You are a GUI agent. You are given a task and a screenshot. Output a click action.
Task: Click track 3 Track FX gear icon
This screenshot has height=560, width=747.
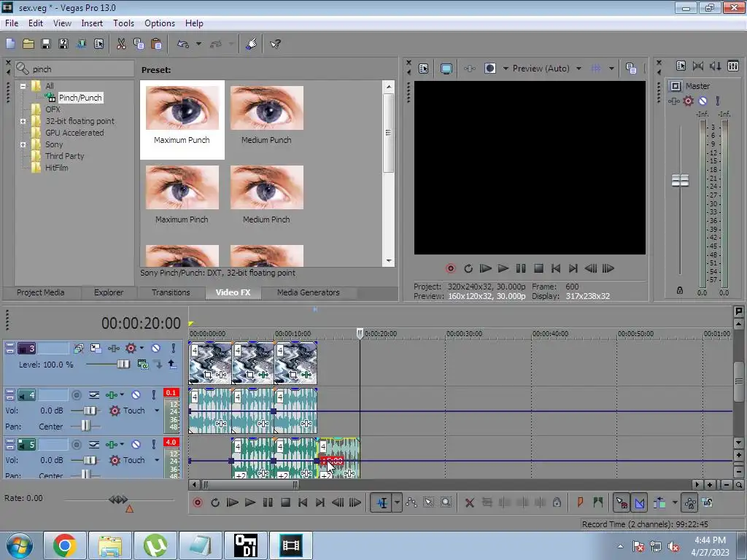pyautogui.click(x=131, y=348)
